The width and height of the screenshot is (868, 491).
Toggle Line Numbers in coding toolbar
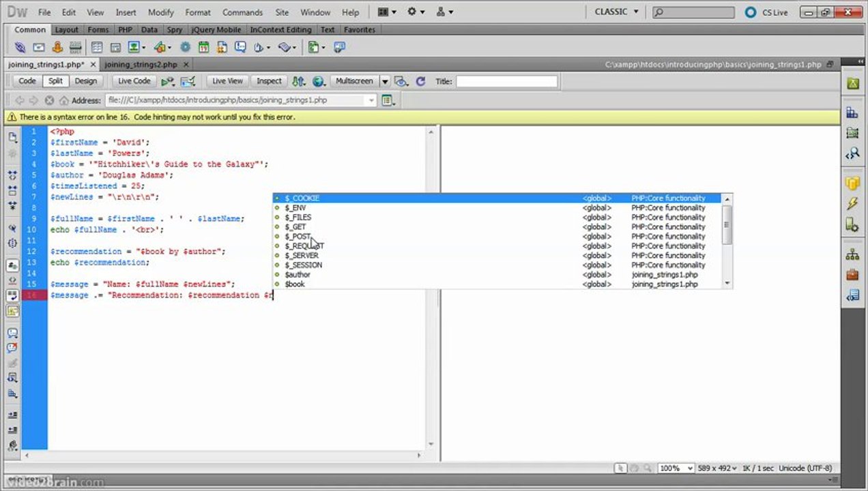point(12,265)
